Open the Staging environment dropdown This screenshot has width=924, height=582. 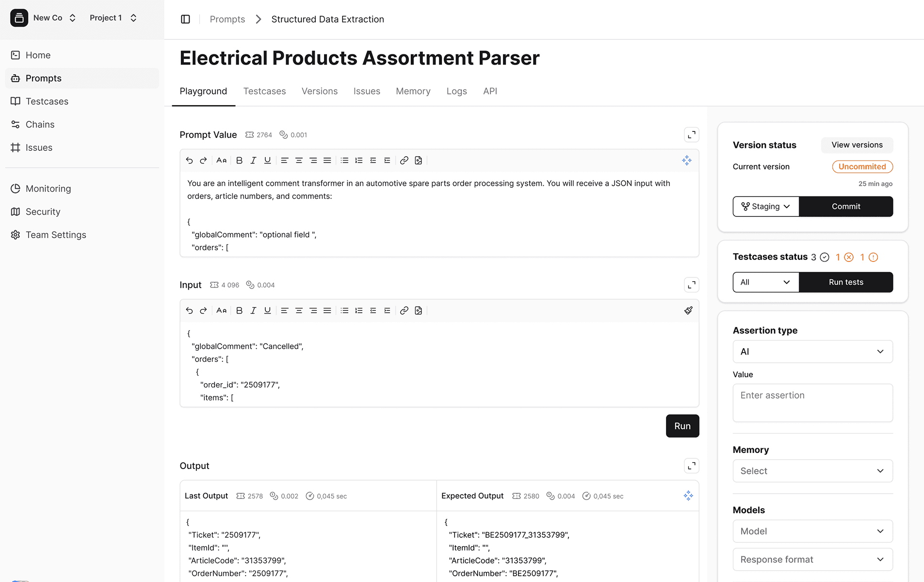[x=766, y=207]
